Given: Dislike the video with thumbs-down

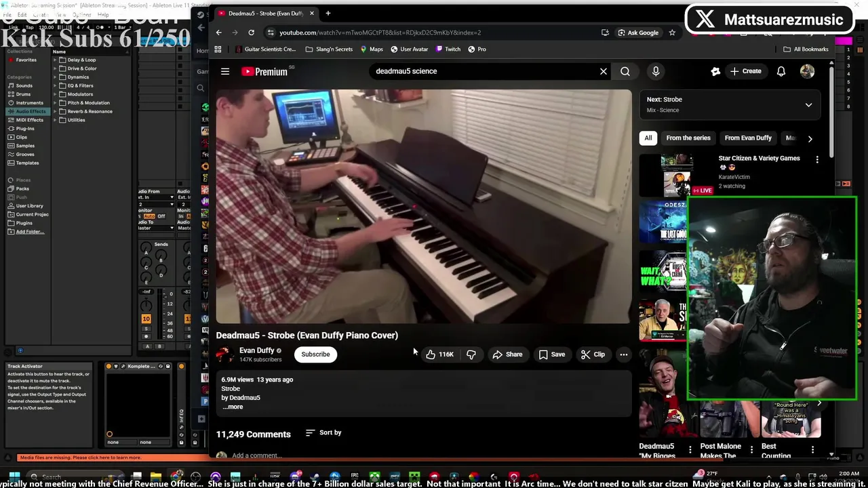Looking at the screenshot, I should pyautogui.click(x=471, y=354).
